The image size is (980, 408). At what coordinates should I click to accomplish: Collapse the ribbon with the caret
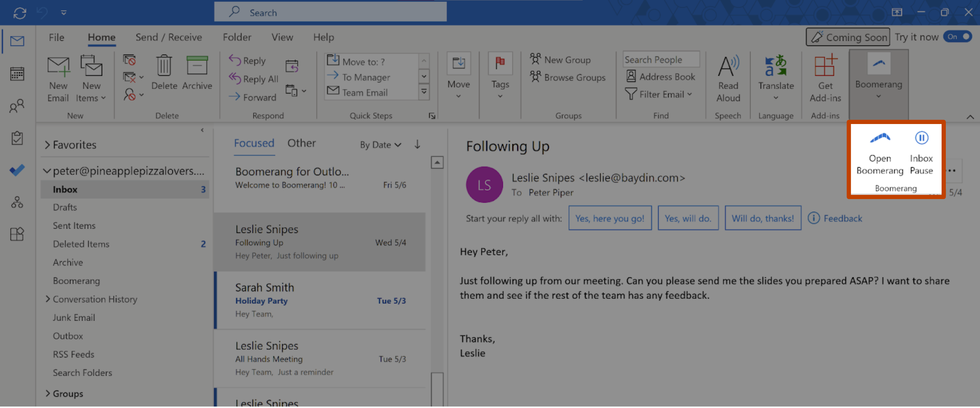[x=970, y=117]
